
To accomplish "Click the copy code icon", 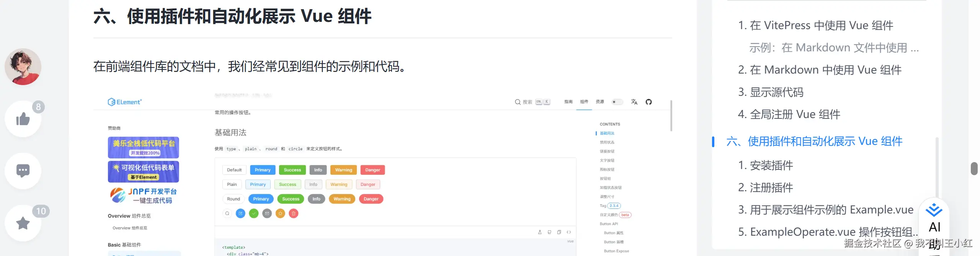I will point(559,232).
